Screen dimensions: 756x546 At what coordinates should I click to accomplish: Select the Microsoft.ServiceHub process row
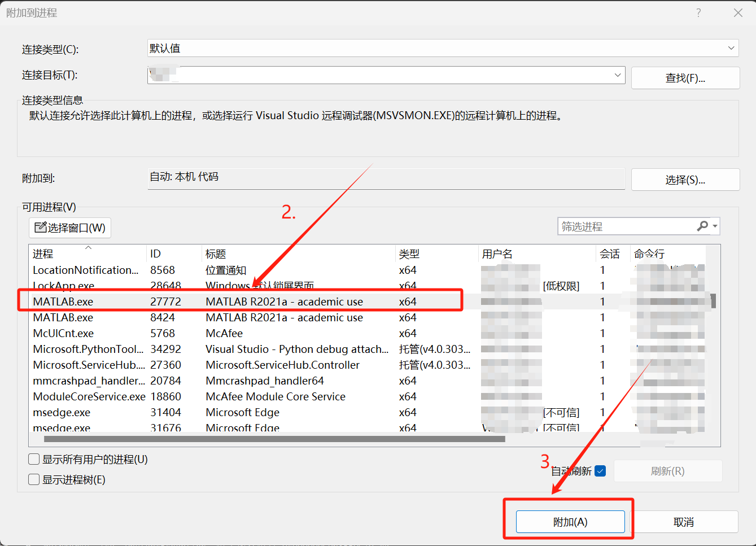[x=367, y=365]
